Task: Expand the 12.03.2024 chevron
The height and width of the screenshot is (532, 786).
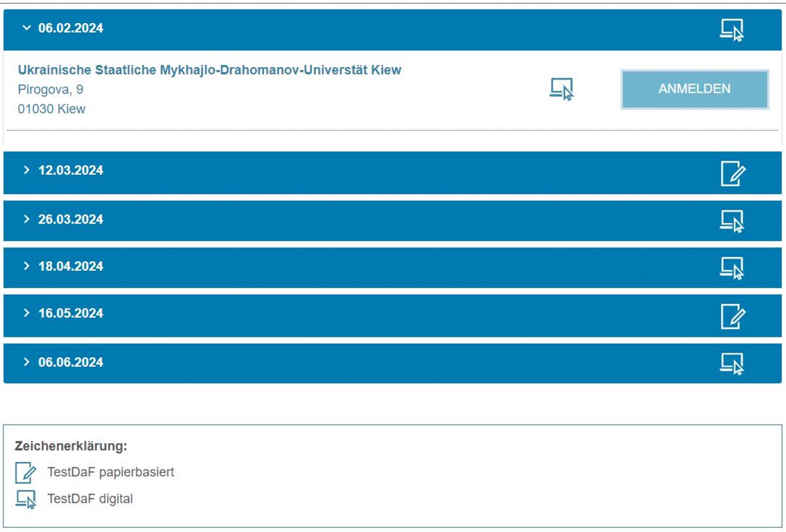Action: pos(26,170)
